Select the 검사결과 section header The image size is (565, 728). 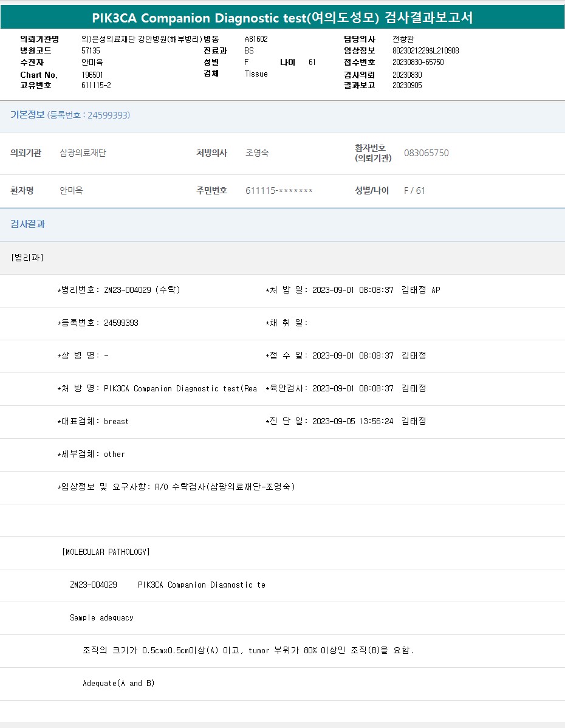[28, 224]
